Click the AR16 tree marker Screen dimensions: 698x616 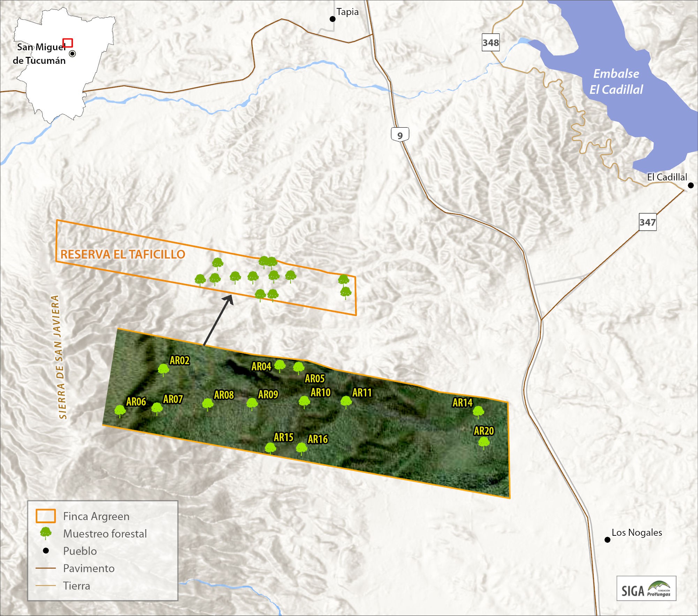click(301, 448)
